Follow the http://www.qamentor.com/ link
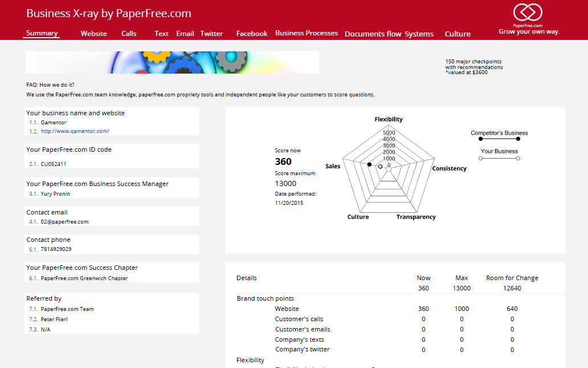Viewport: 588px width, 368px height. pyautogui.click(x=75, y=131)
